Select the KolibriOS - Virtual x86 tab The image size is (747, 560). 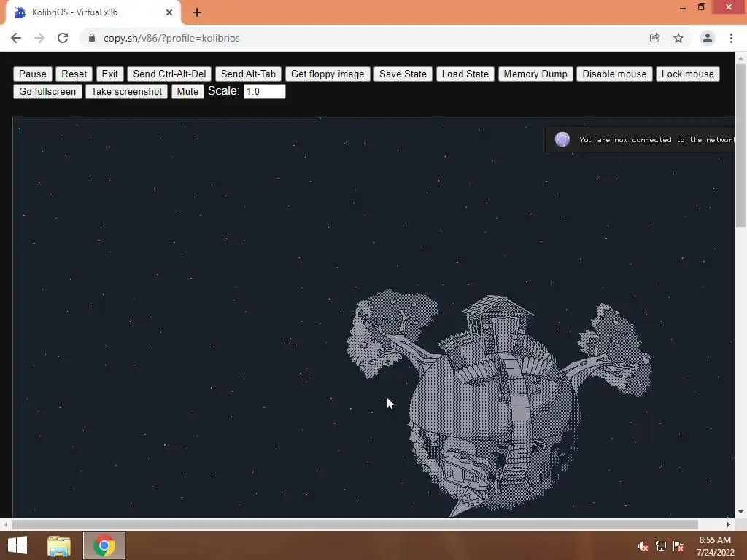pyautogui.click(x=93, y=12)
